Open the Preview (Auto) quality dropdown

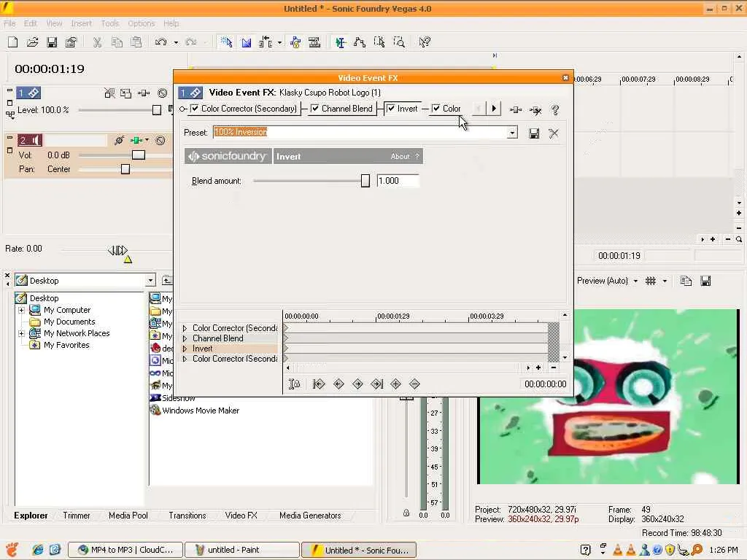(x=635, y=281)
